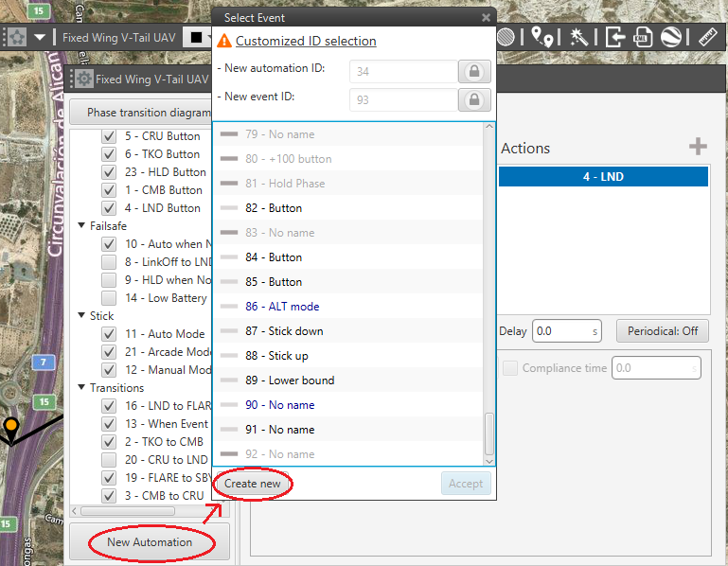This screenshot has width=728, height=566.
Task: Toggle Periodical: Off button
Action: (663, 331)
